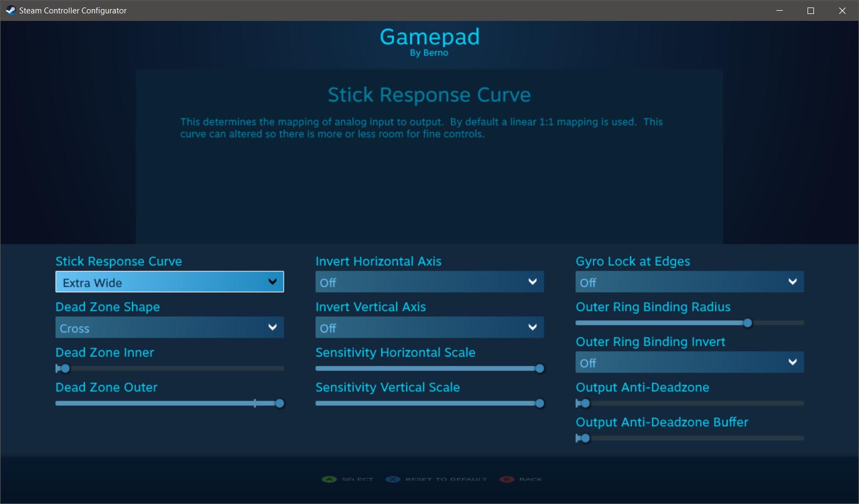This screenshot has width=859, height=504.
Task: Click the 'By Berno' author text
Action: pyautogui.click(x=429, y=53)
